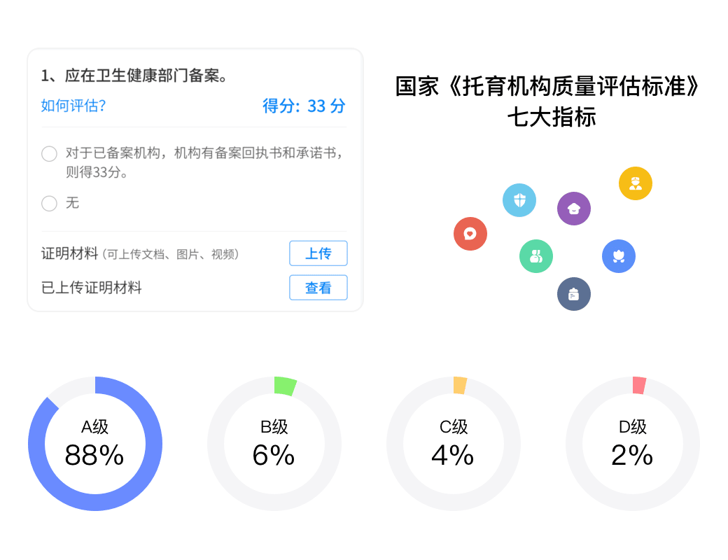Click the green two-people icon

pos(536,256)
